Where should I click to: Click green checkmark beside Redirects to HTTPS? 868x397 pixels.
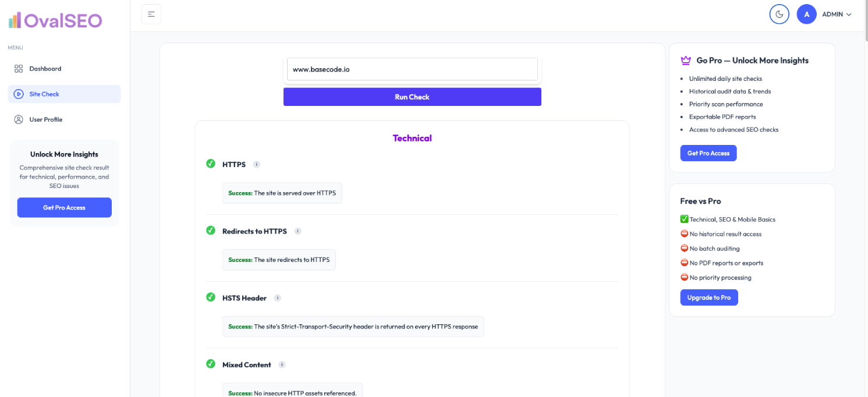[x=211, y=231]
